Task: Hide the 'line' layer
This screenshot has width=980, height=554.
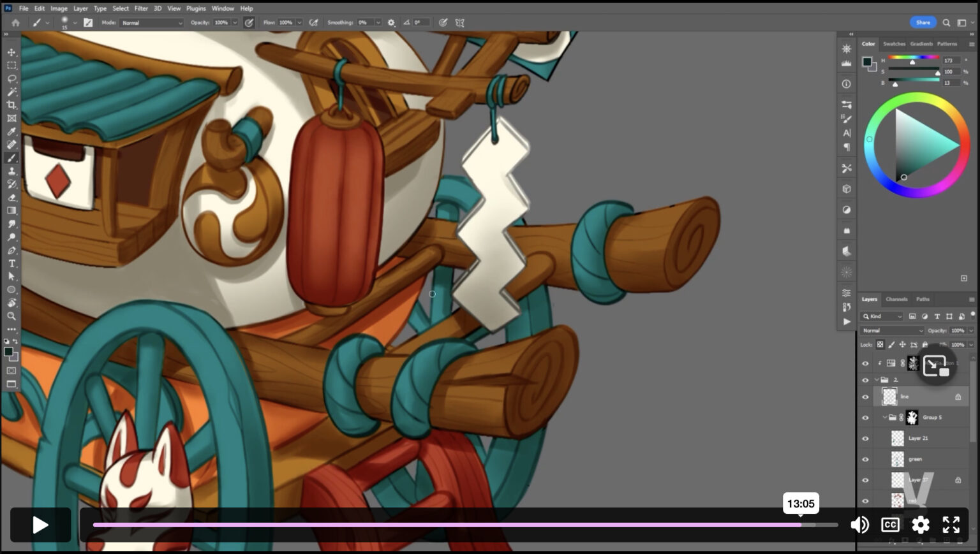Action: coord(865,397)
